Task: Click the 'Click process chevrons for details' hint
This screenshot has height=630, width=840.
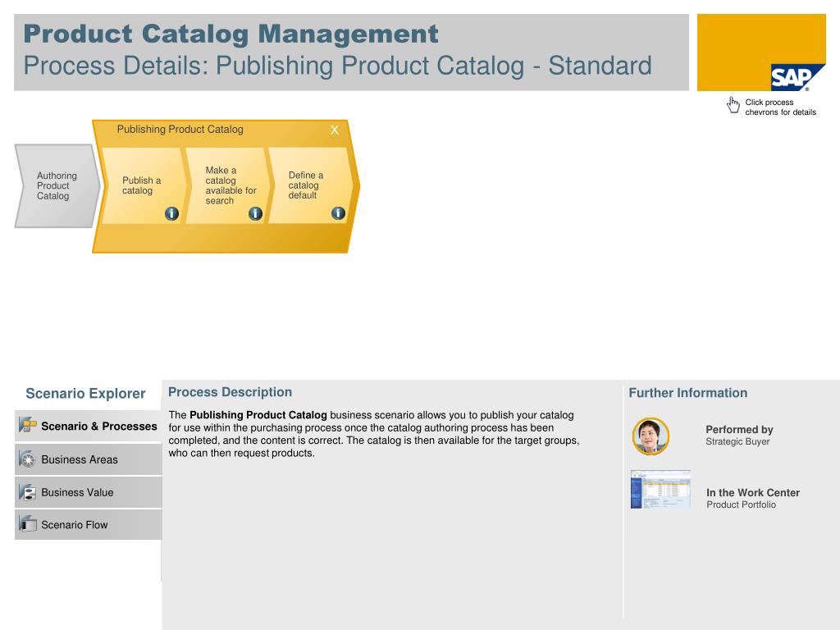Action: (781, 107)
